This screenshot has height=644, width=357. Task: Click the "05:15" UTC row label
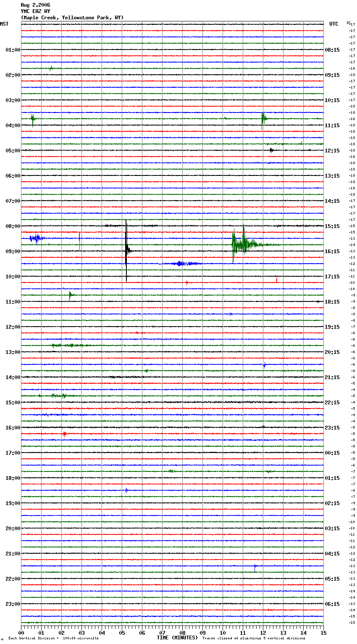(x=332, y=579)
